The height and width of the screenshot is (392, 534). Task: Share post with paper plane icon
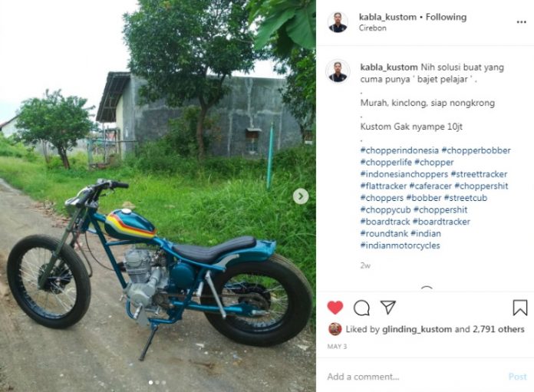[x=388, y=307]
